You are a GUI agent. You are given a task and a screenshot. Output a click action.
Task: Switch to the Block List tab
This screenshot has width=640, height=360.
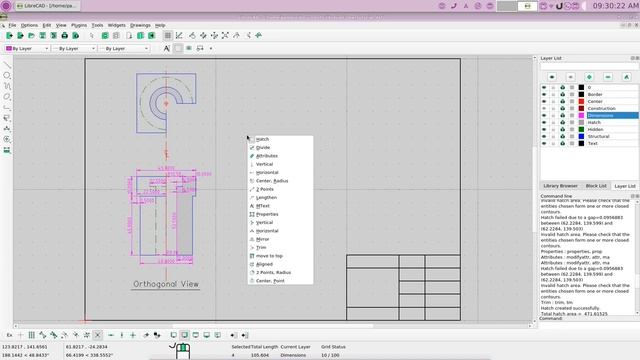tap(596, 186)
